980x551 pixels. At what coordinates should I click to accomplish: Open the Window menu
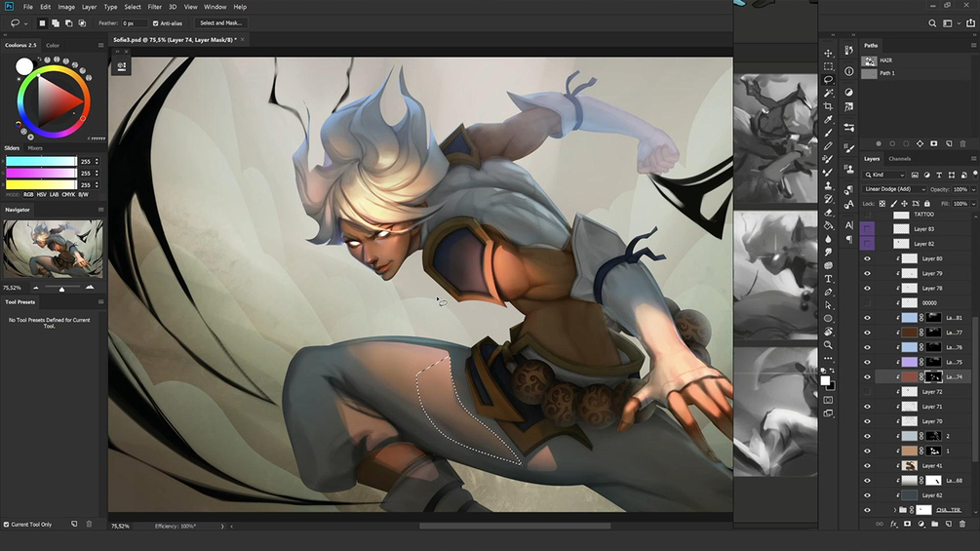point(215,7)
